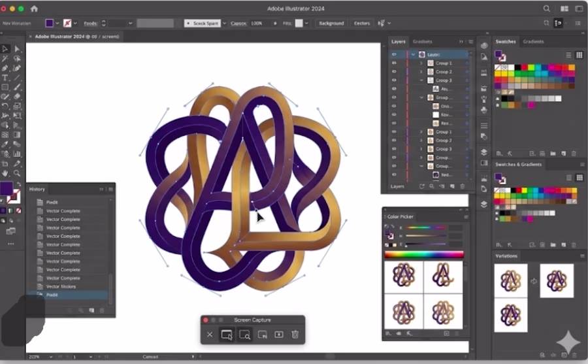Open stroke color dropdown in control bar
Viewport: 588px width, 364px height.
point(75,24)
